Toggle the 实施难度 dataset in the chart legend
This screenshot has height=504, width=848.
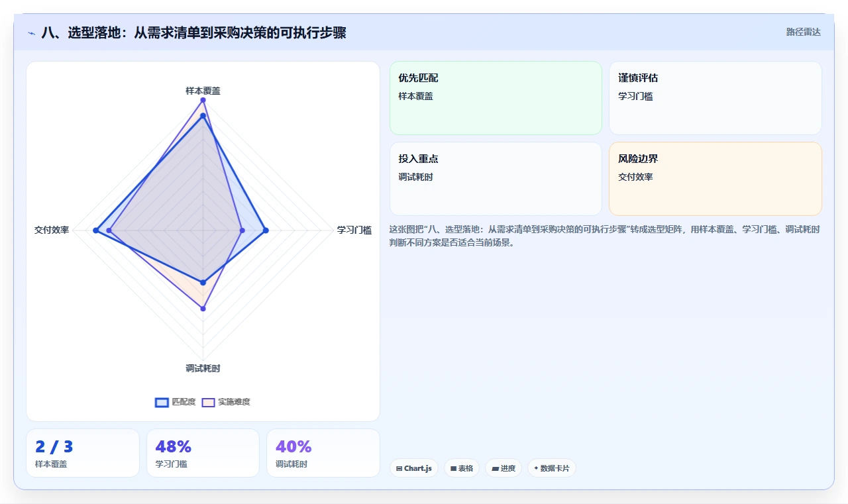pos(227,402)
